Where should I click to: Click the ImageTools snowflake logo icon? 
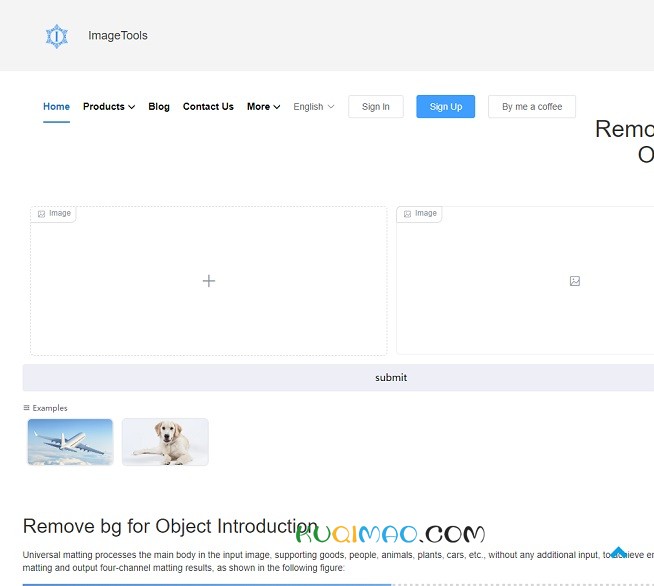tap(57, 37)
